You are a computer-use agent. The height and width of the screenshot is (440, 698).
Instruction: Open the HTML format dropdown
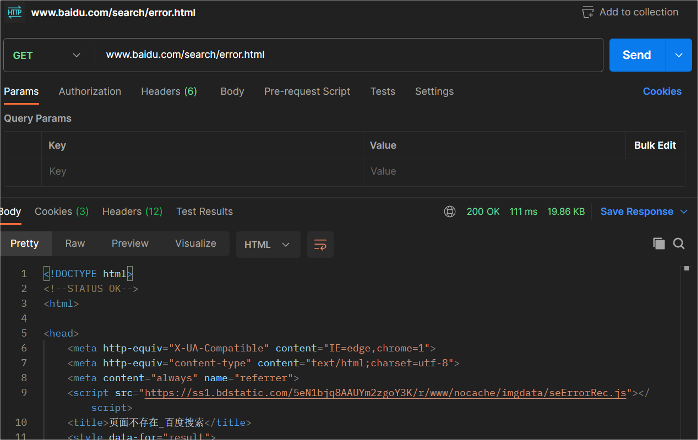tap(268, 244)
